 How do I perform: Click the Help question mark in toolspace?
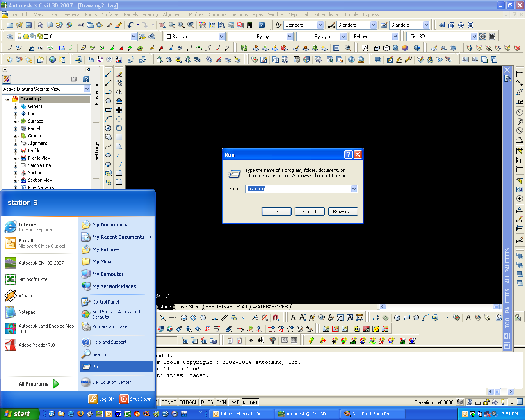coord(86,79)
